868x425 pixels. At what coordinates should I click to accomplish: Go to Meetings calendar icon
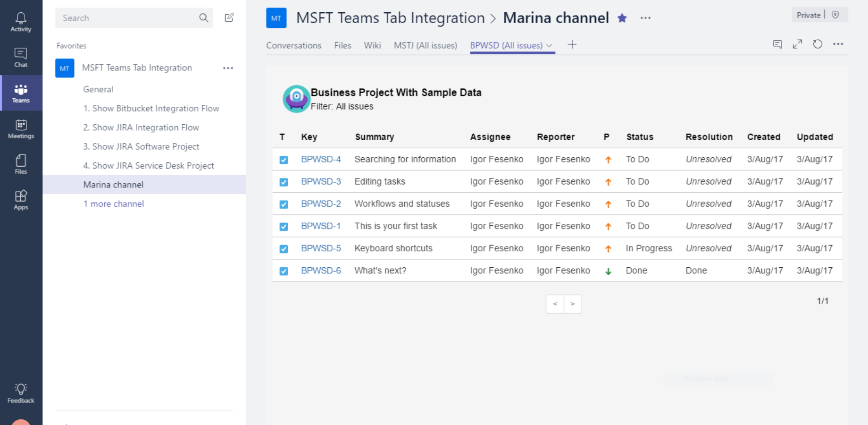21,129
